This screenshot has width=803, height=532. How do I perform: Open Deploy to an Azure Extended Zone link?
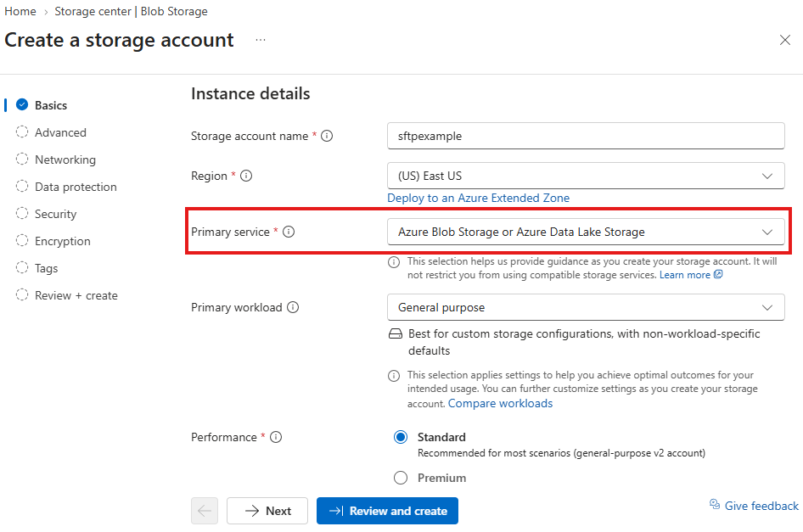[x=478, y=199]
